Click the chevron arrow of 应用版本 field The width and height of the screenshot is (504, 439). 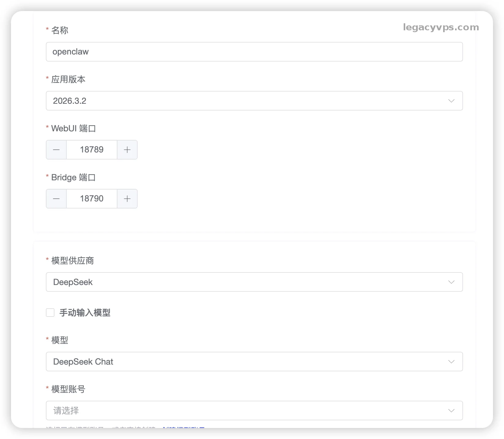pos(451,101)
